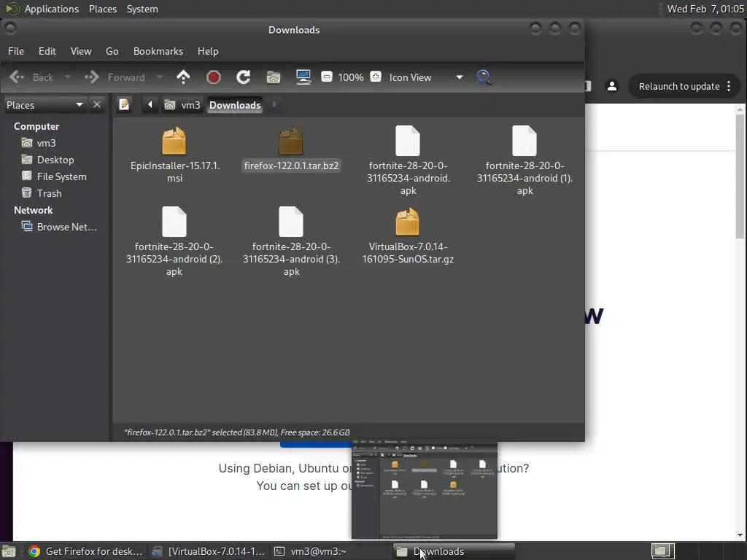This screenshot has width=747, height=560.
Task: Open the Icon View mode dropdown
Action: point(426,77)
